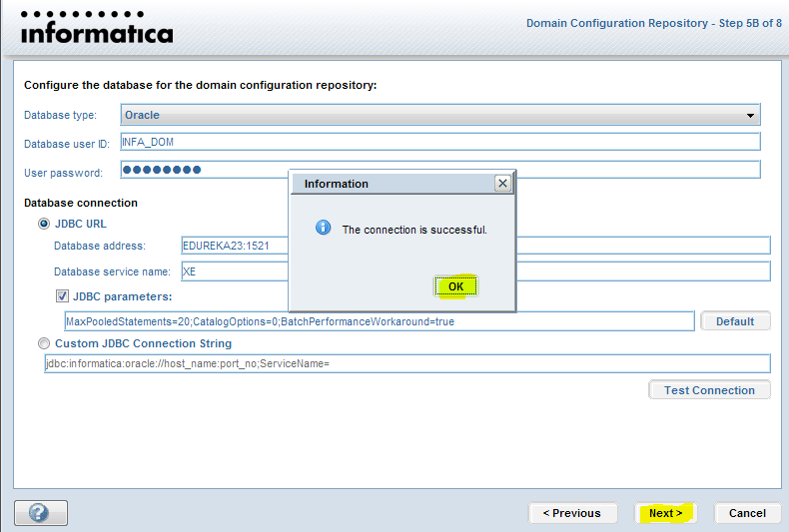Click the custom JDBC connection string field
The width and height of the screenshot is (789, 532).
406,363
